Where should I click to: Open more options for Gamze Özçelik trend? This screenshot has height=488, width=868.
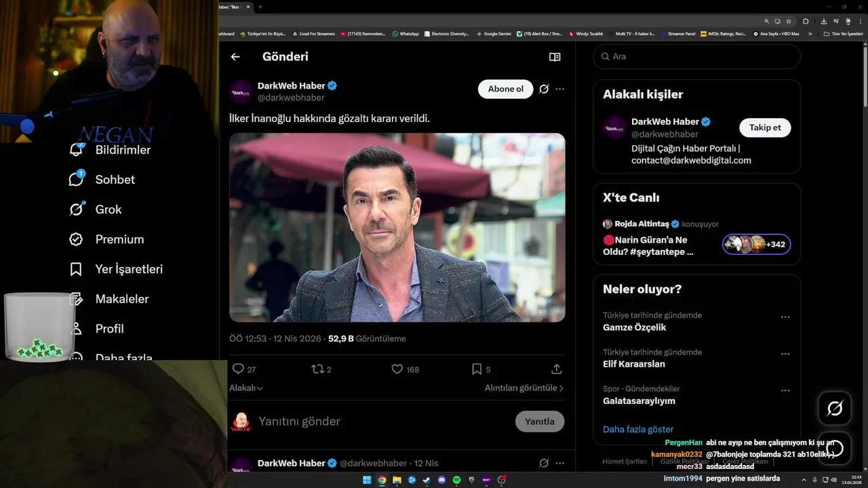tap(785, 317)
